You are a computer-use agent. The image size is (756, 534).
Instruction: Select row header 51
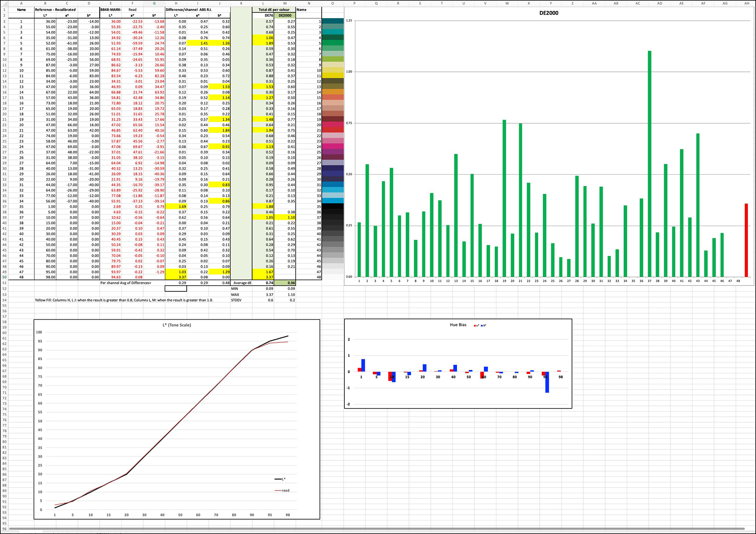4,283
